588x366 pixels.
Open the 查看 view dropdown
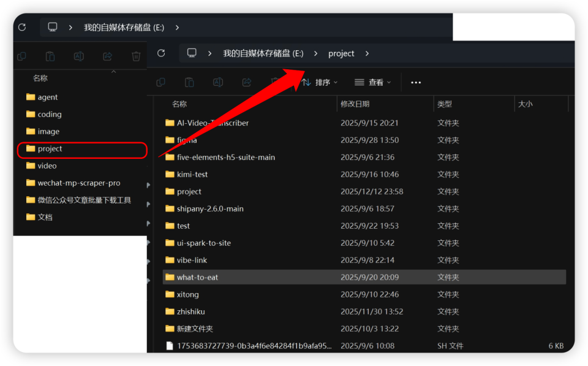(x=373, y=82)
